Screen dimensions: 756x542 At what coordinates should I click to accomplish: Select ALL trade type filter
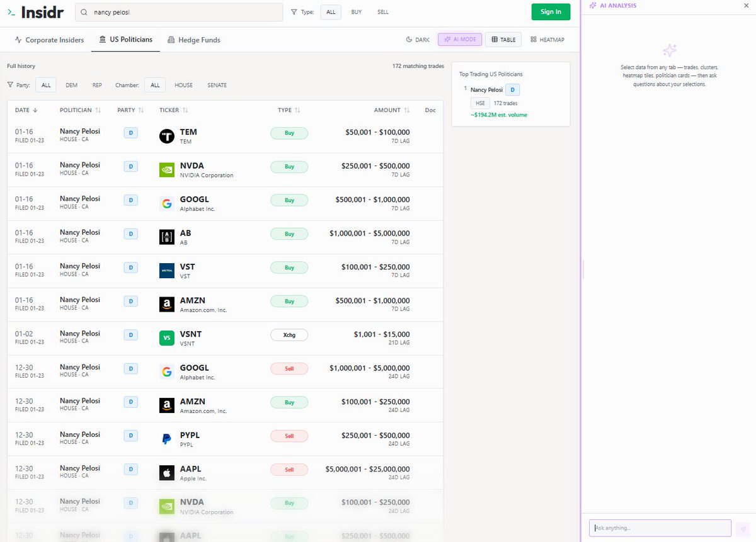(331, 12)
